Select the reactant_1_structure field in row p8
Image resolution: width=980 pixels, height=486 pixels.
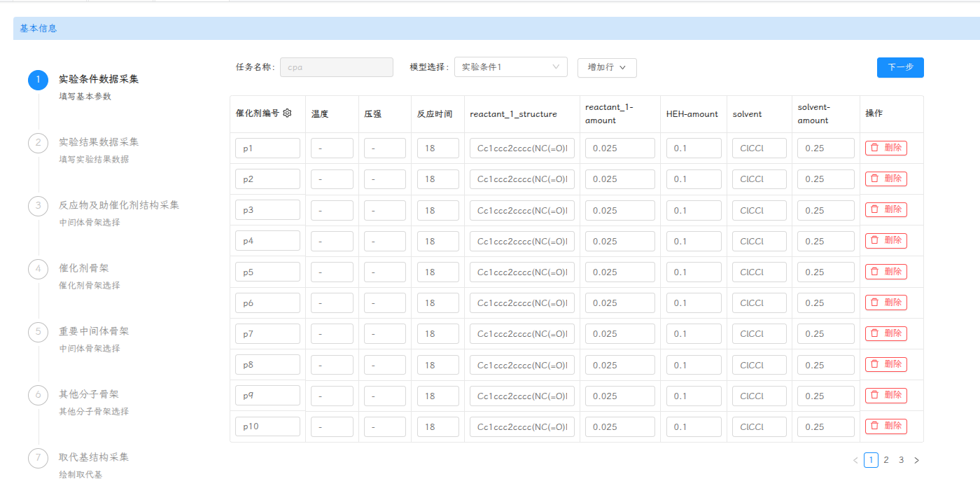[521, 365]
